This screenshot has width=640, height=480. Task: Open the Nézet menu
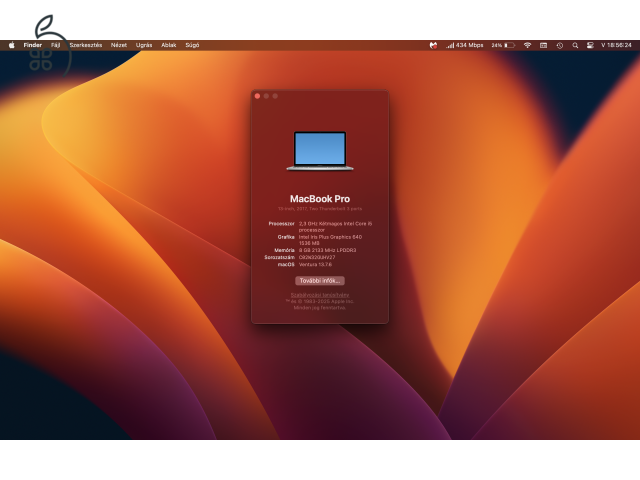pos(119,45)
